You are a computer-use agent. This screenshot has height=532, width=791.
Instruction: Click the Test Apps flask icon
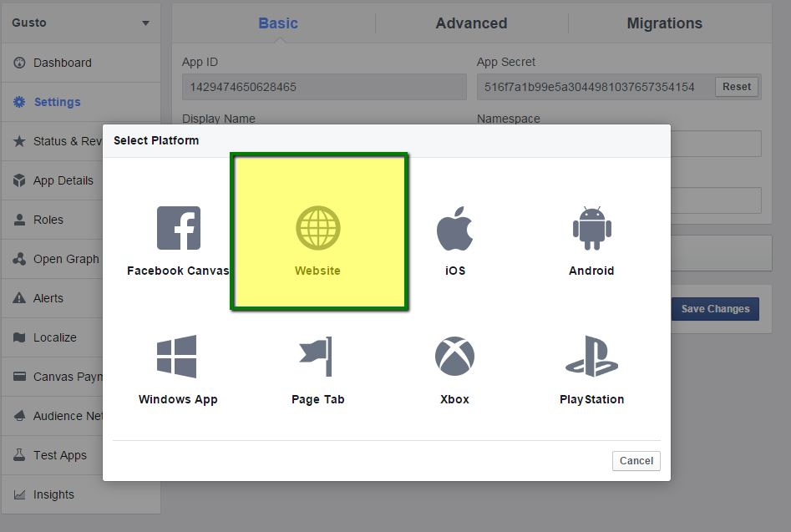pos(19,455)
